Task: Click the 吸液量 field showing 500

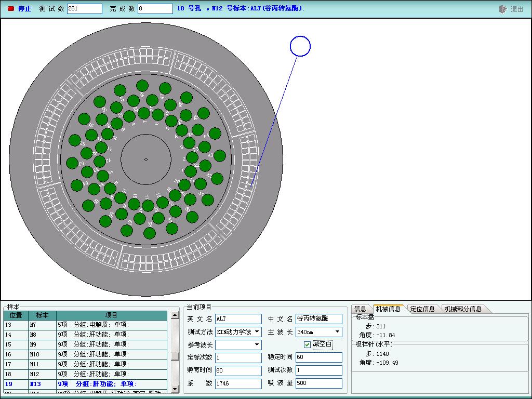Action: (x=318, y=383)
